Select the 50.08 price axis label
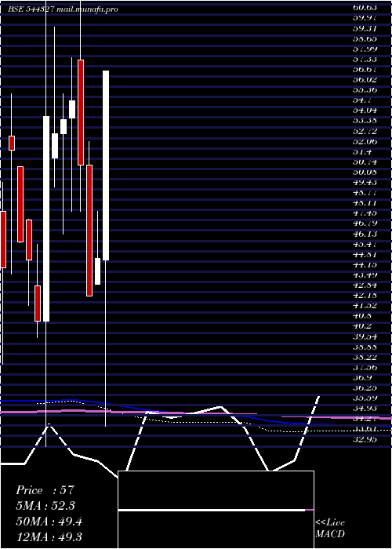Viewport: 392px width, 549px height. (365, 172)
